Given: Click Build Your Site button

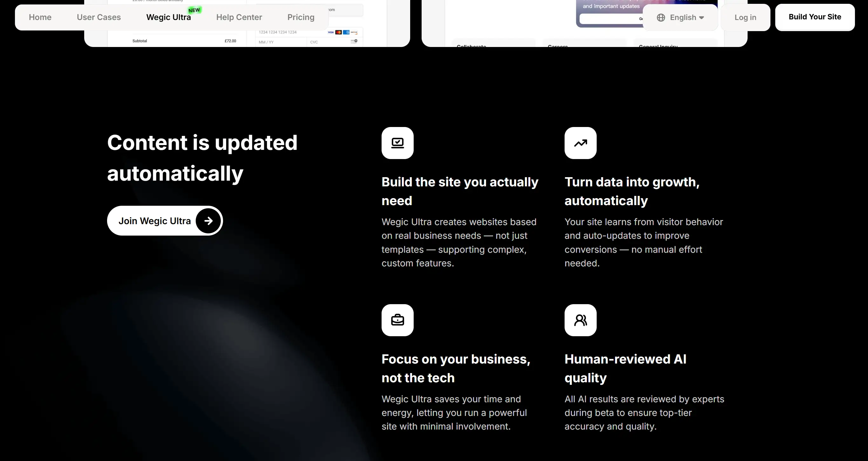Looking at the screenshot, I should 815,17.
